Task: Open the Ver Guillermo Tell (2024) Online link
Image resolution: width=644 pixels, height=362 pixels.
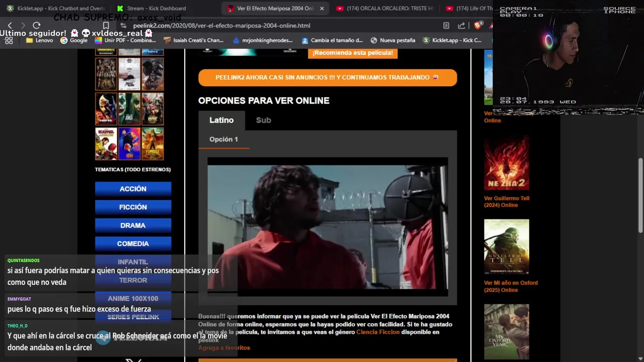Action: pyautogui.click(x=507, y=202)
